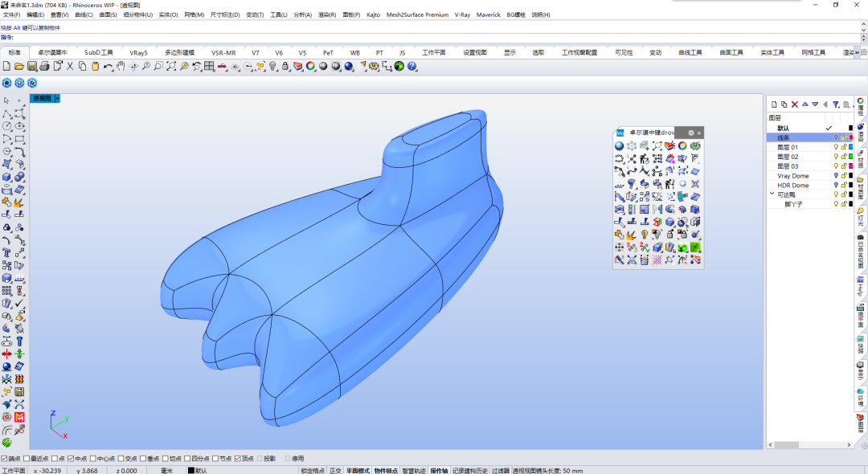This screenshot has height=474, width=868.
Task: Toggle 平面模式 in the status bar
Action: coord(358,471)
